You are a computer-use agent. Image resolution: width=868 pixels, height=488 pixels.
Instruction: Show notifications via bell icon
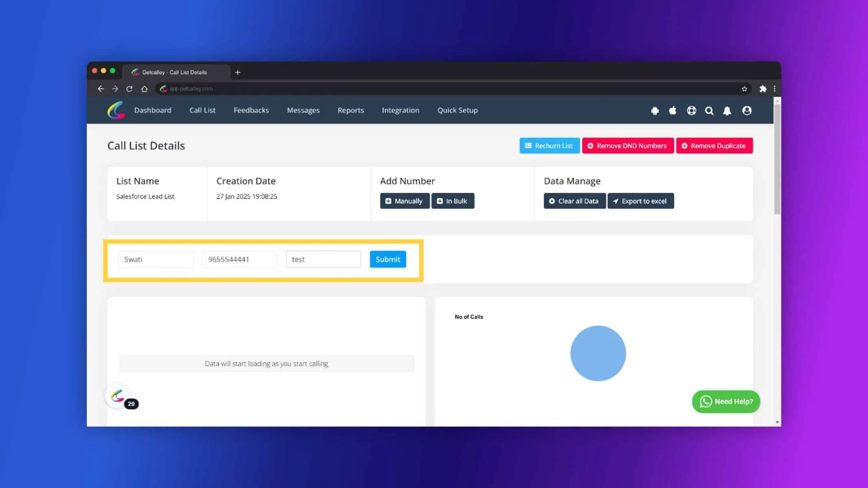[727, 111]
